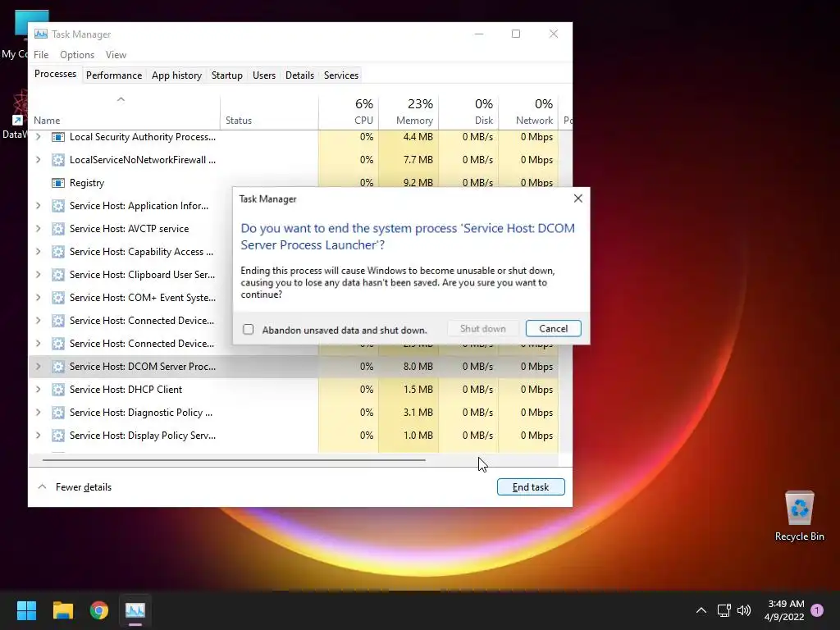Click the Service Host: Display Policy Service icon

[x=58, y=436]
